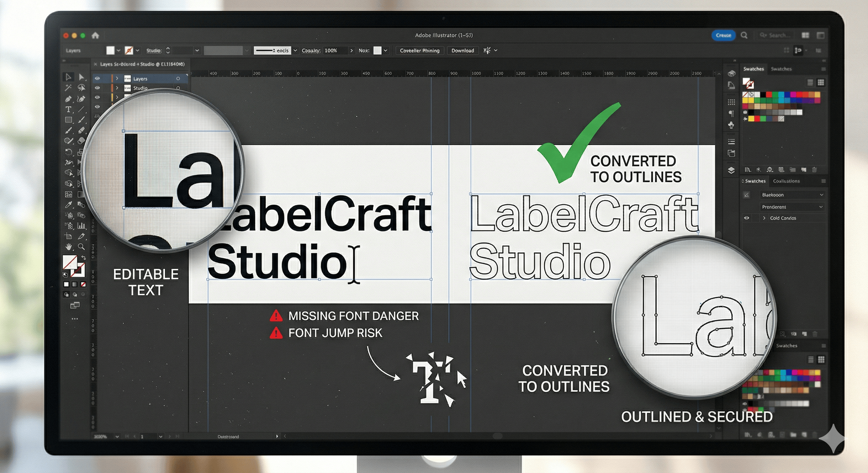Click the Nox color box in control bar
This screenshot has width=868, height=473.
(377, 51)
